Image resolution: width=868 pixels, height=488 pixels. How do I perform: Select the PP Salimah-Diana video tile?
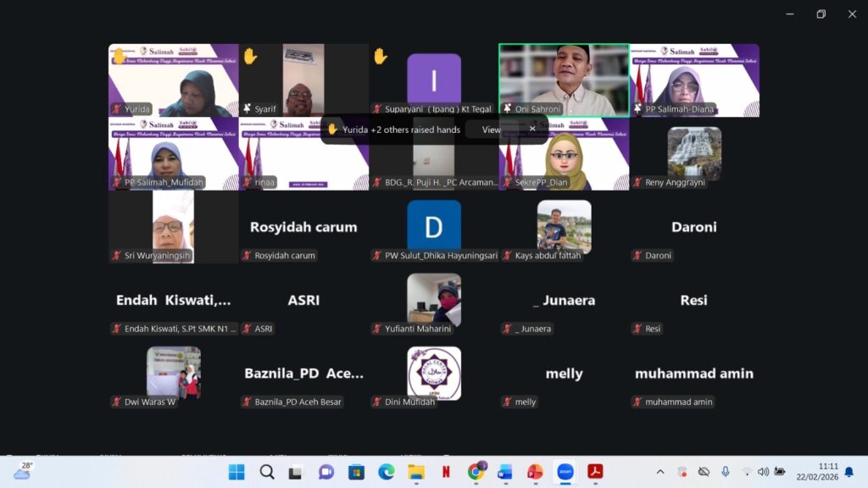[694, 80]
